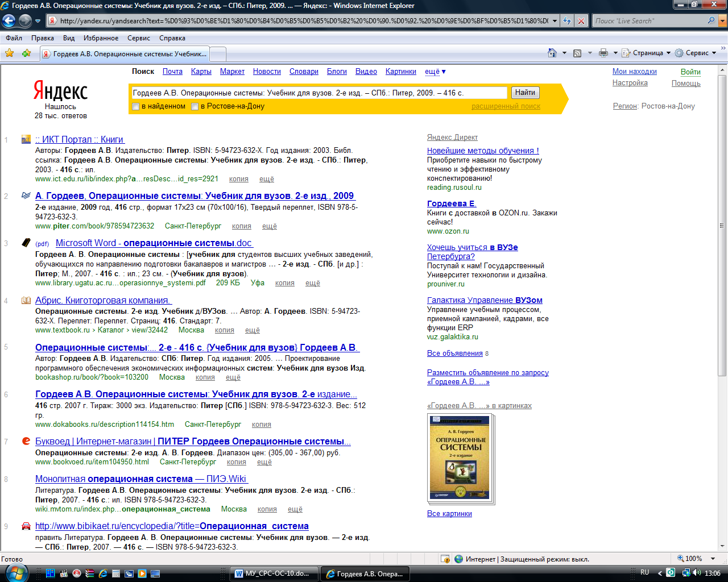Click the volume speaker tray icon
This screenshot has height=582, width=728.
(697, 573)
